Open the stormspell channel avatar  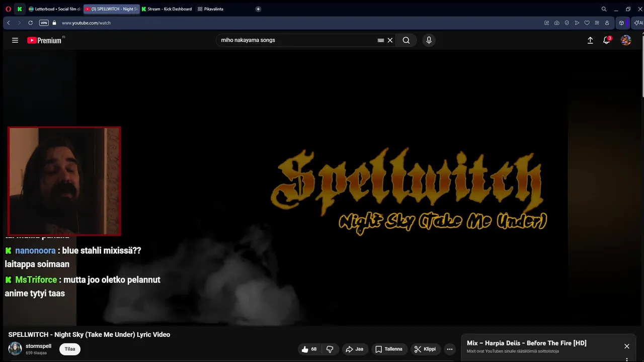[x=15, y=348]
